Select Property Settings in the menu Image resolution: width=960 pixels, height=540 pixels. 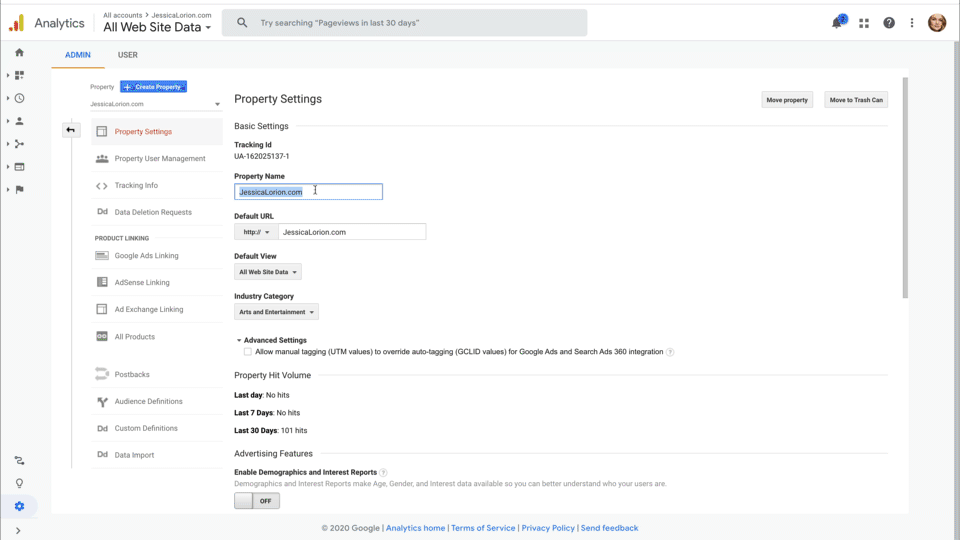(157, 132)
